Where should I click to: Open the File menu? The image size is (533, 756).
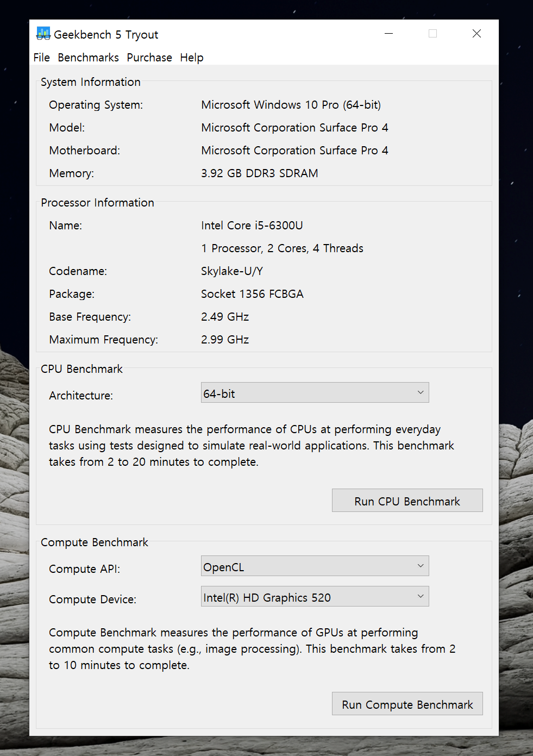[x=41, y=58]
